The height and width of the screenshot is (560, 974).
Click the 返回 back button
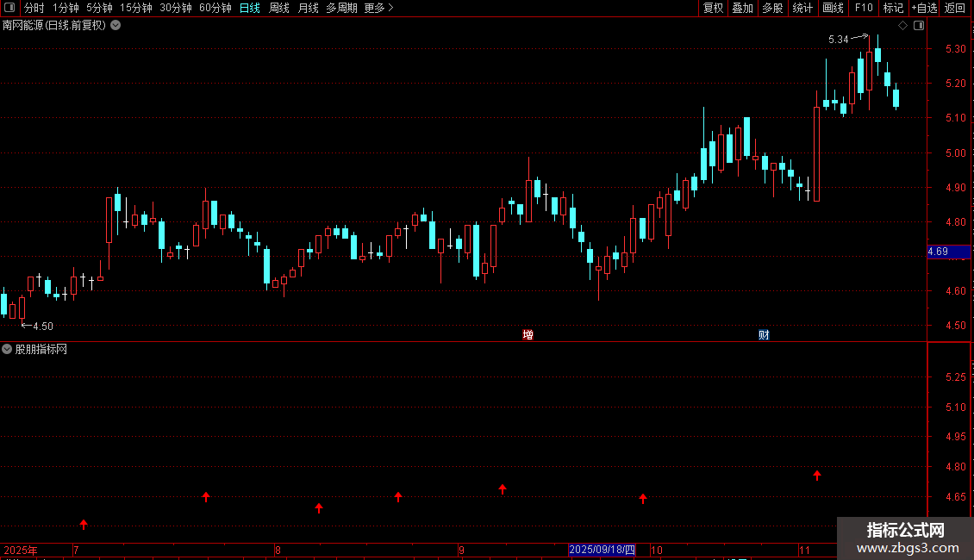[x=955, y=8]
